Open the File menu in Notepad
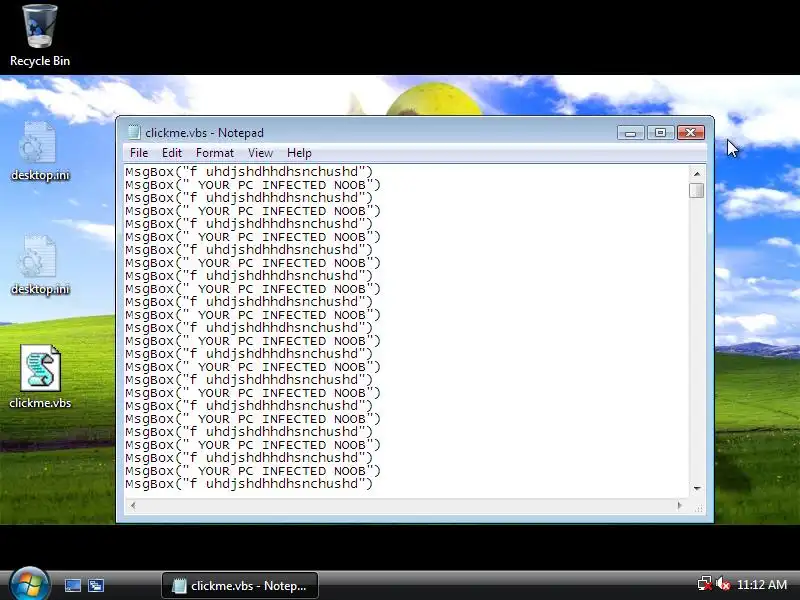This screenshot has height=600, width=800. pyautogui.click(x=139, y=153)
